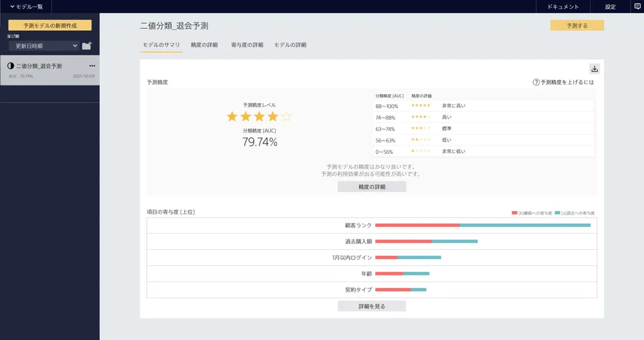Click the red legend marker for 継続への寄与度

pos(515,212)
